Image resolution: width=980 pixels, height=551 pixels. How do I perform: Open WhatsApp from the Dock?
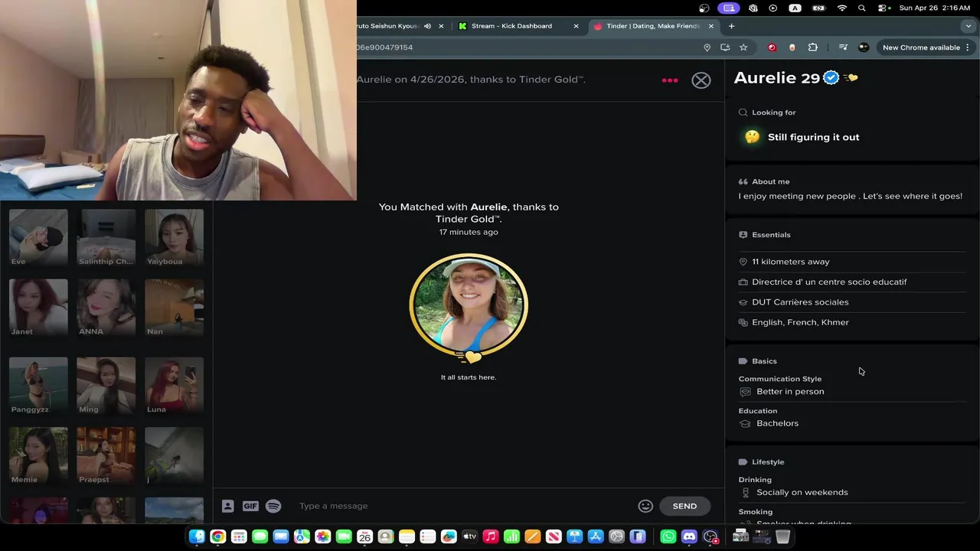click(x=668, y=537)
